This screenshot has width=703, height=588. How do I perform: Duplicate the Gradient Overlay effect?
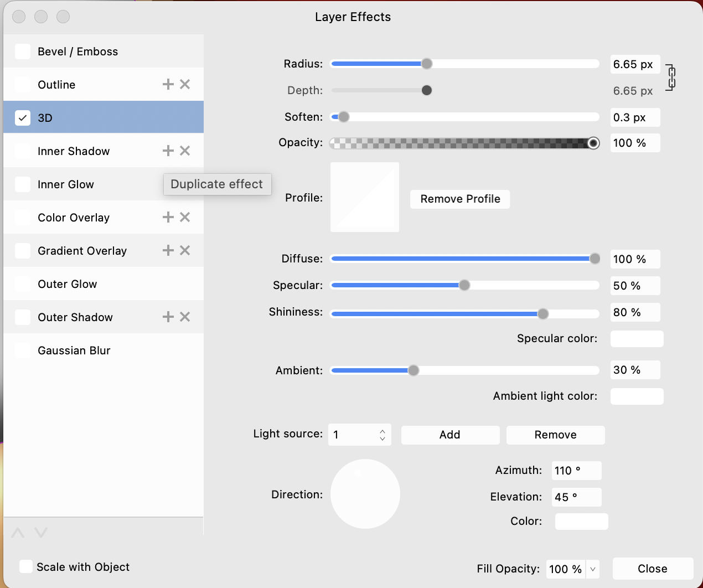pyautogui.click(x=168, y=250)
